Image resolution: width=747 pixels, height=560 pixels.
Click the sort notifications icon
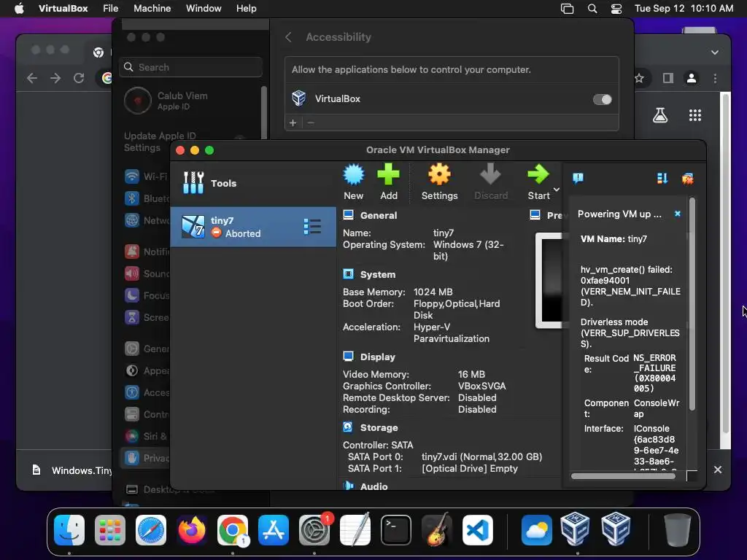click(x=662, y=179)
